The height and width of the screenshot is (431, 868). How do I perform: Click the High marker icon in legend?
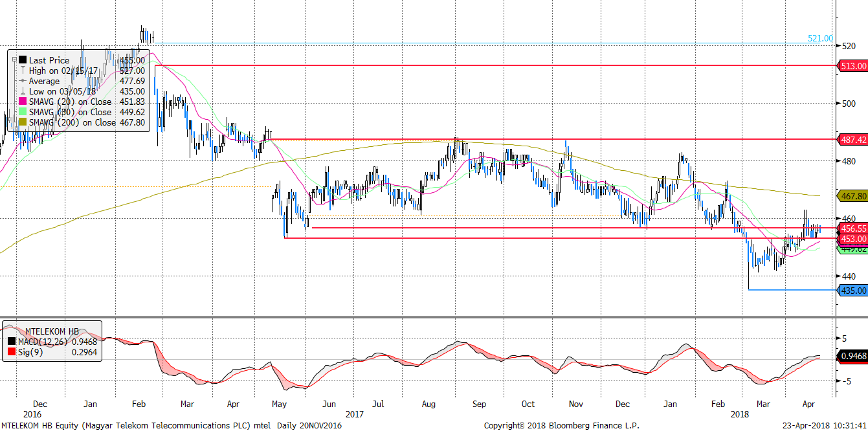tap(23, 71)
